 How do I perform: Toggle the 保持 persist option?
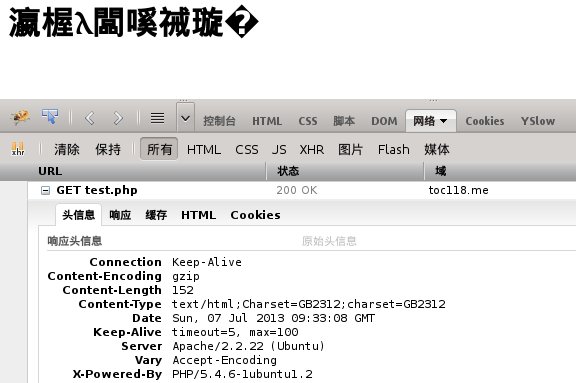108,149
